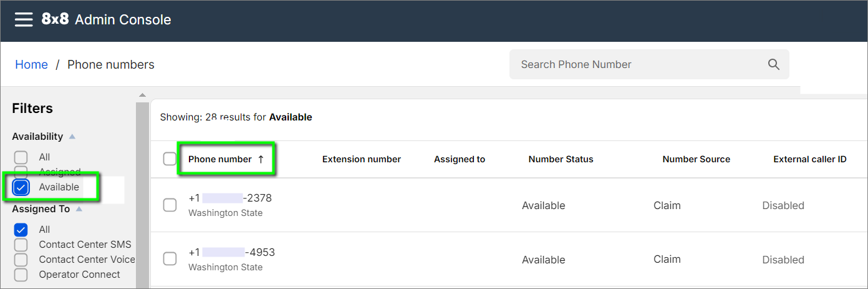The image size is (868, 289).
Task: Collapse the Availability filter section
Action: click(72, 137)
